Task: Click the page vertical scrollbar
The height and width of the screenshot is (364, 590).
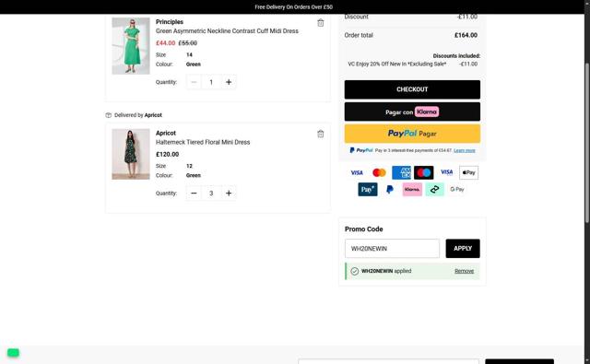Action: (586, 143)
